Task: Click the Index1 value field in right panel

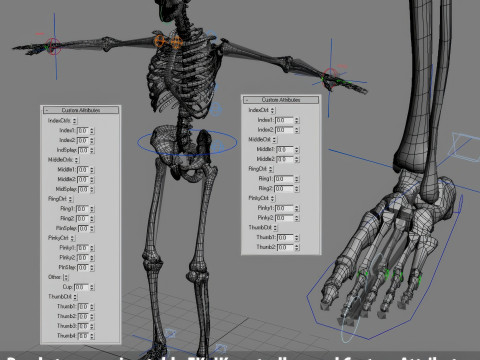Action: click(284, 120)
